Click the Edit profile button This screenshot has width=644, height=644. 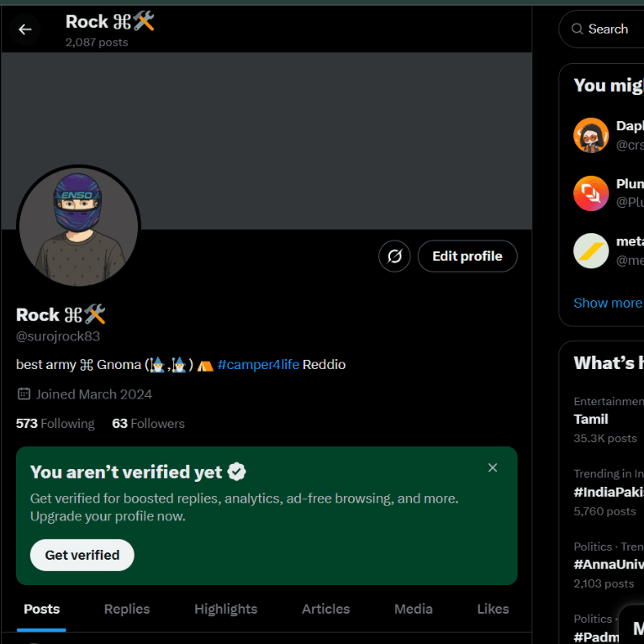pyautogui.click(x=467, y=256)
